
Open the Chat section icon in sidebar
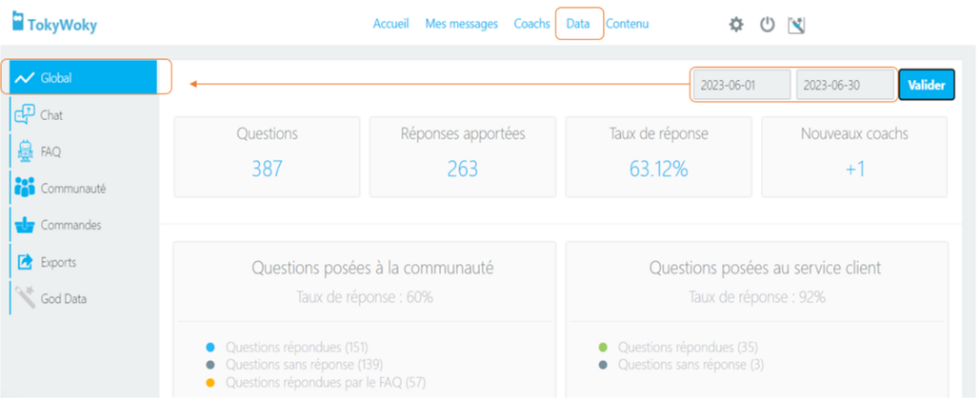pyautogui.click(x=25, y=115)
